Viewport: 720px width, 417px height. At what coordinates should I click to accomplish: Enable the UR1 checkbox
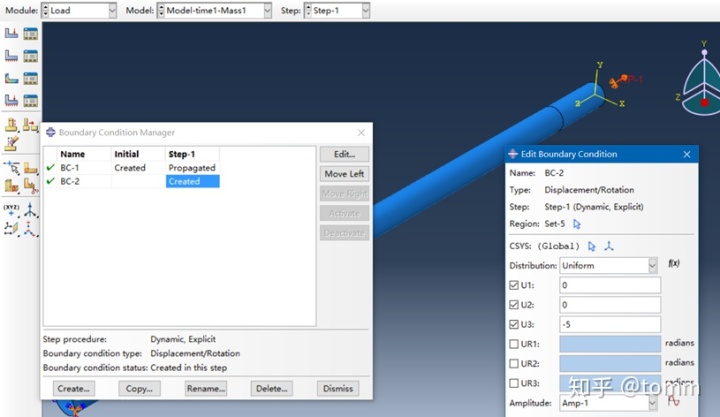pyautogui.click(x=514, y=344)
